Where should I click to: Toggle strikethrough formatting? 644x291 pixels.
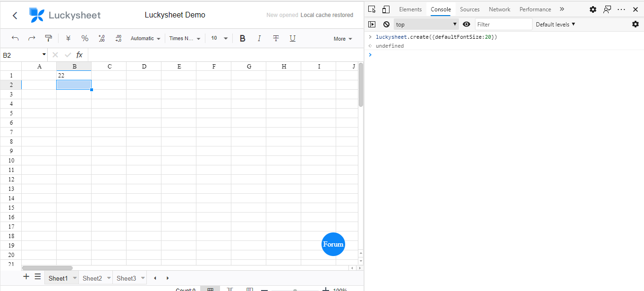click(x=276, y=39)
